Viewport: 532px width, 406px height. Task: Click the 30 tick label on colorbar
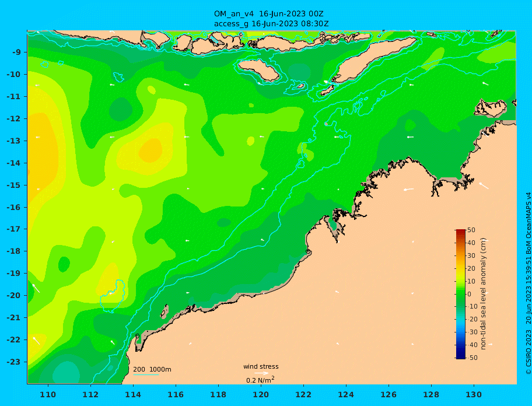pos(471,256)
